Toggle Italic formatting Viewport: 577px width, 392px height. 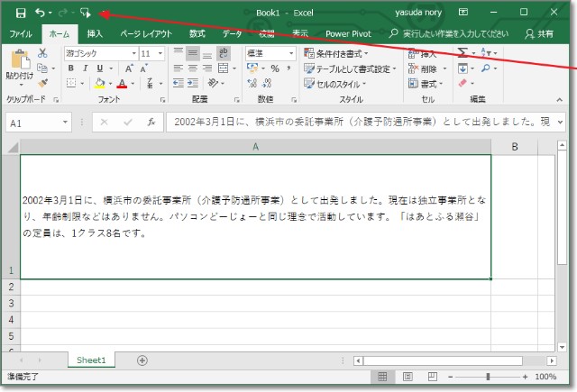click(x=86, y=68)
